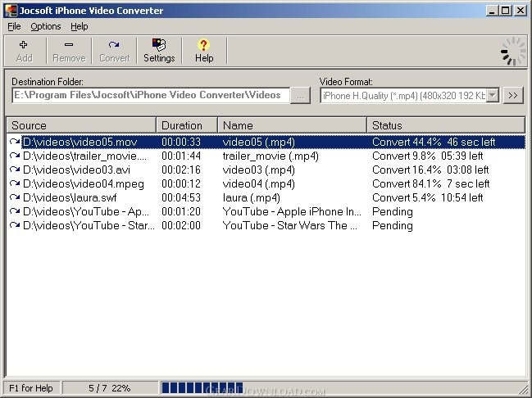Click the name trailer_movie (.mp4)

(271, 156)
